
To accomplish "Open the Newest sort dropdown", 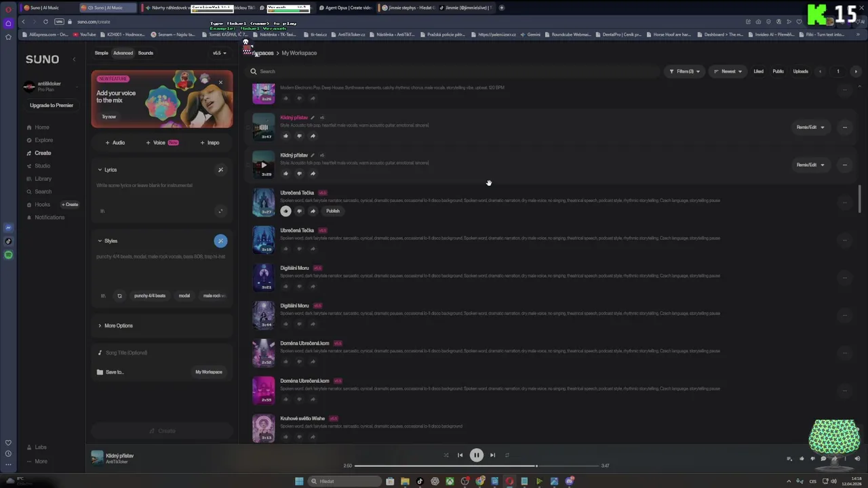I will point(728,71).
